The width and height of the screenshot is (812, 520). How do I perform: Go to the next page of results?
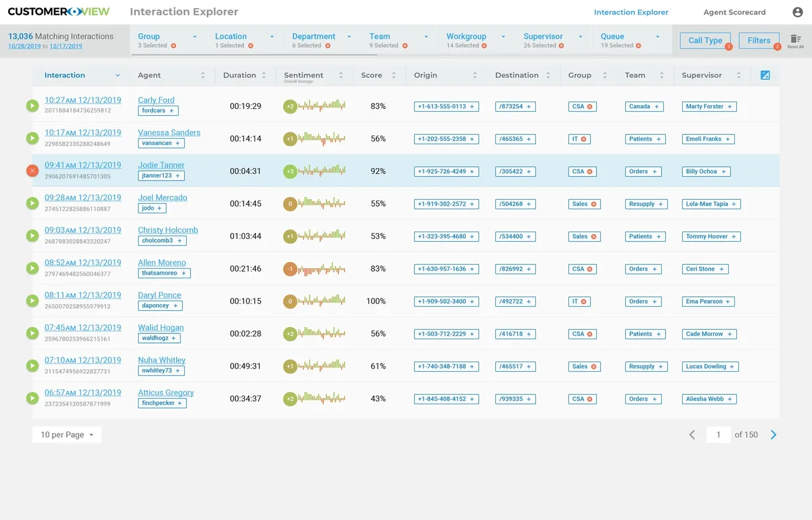[x=773, y=435]
